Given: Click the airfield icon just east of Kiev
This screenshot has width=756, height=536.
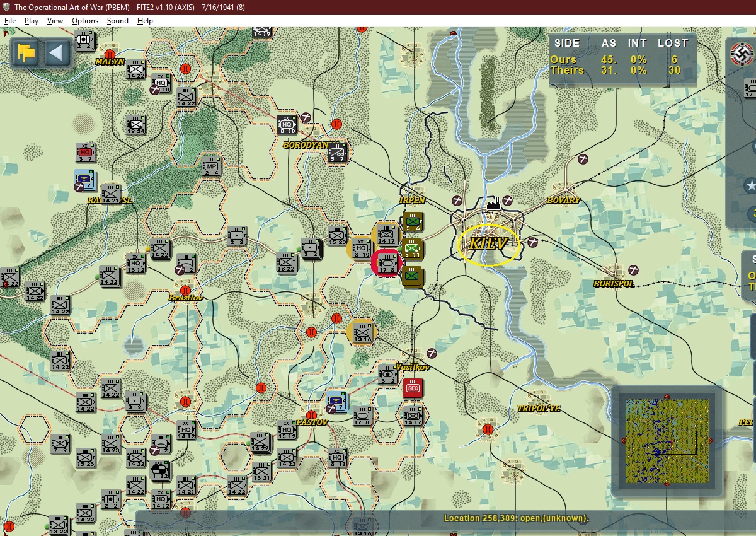Looking at the screenshot, I should (533, 242).
